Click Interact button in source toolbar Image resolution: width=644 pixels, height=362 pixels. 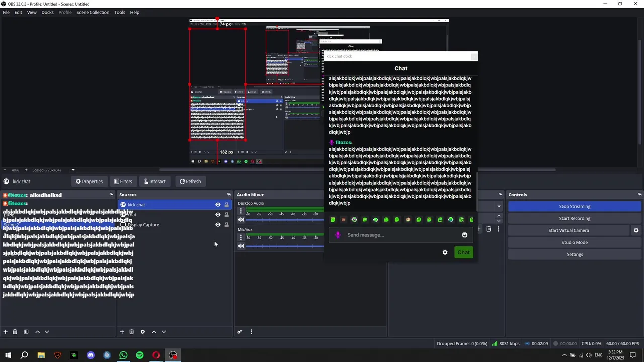click(x=154, y=182)
